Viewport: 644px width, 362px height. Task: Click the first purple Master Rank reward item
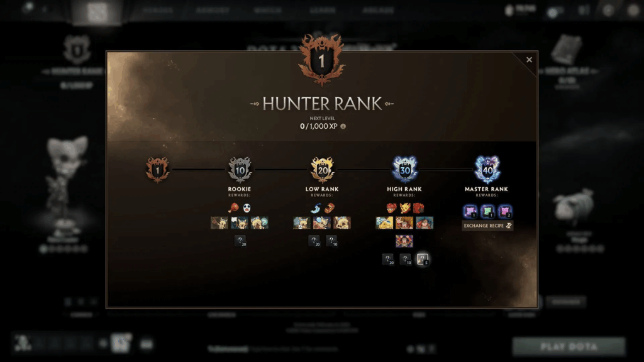tap(470, 211)
